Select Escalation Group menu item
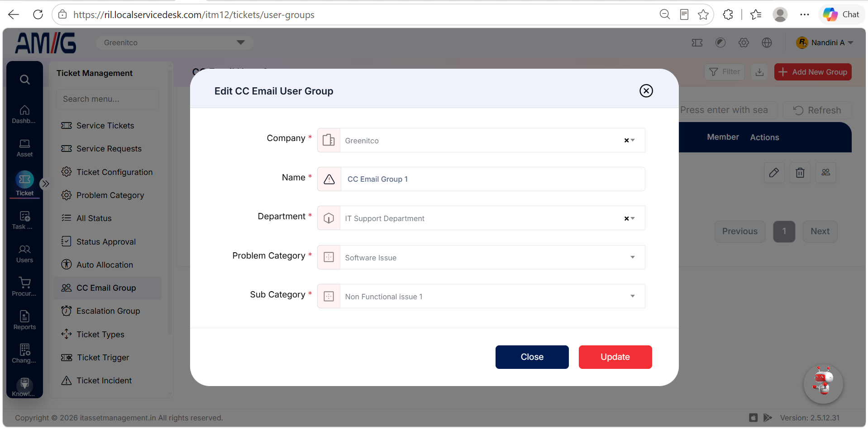 [x=107, y=311]
